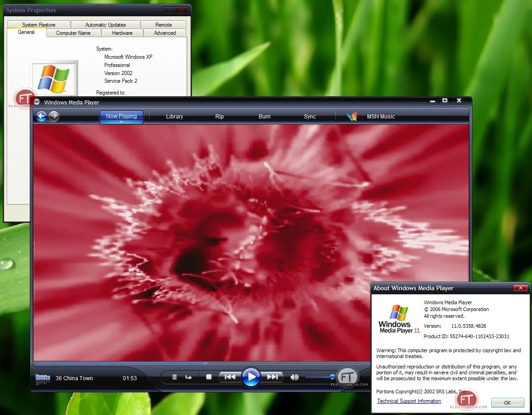Viewport: 532px width, 415px height.
Task: Open the Sync tab
Action: tap(310, 117)
